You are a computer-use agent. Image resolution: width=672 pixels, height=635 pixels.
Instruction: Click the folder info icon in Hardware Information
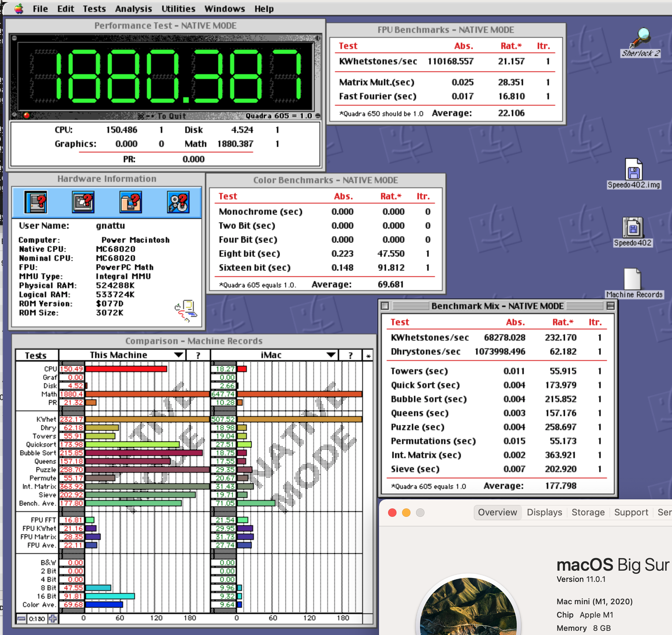(130, 202)
